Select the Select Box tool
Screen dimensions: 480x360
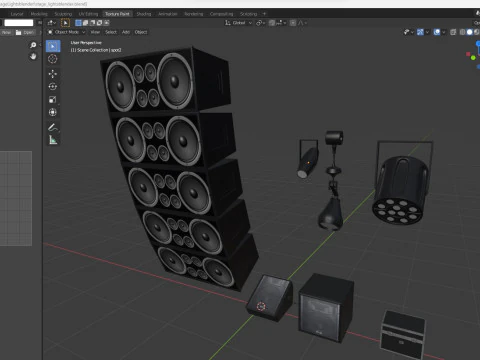53,46
